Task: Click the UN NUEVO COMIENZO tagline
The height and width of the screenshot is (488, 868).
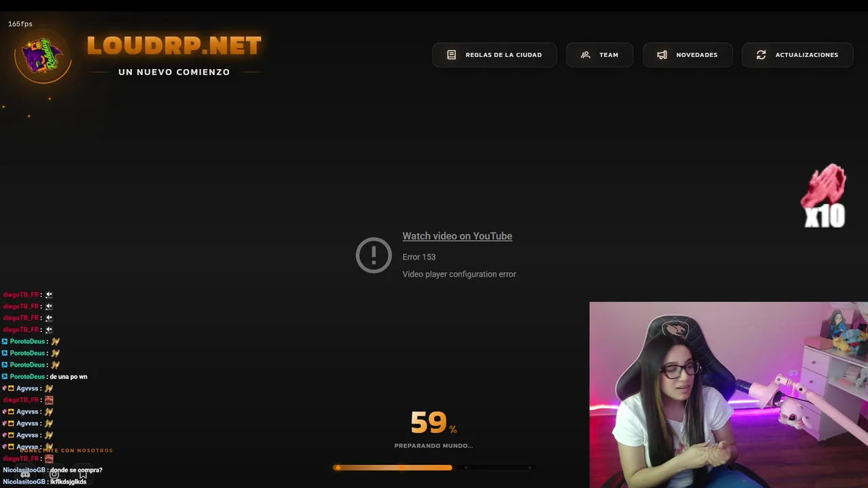Action: [x=174, y=72]
